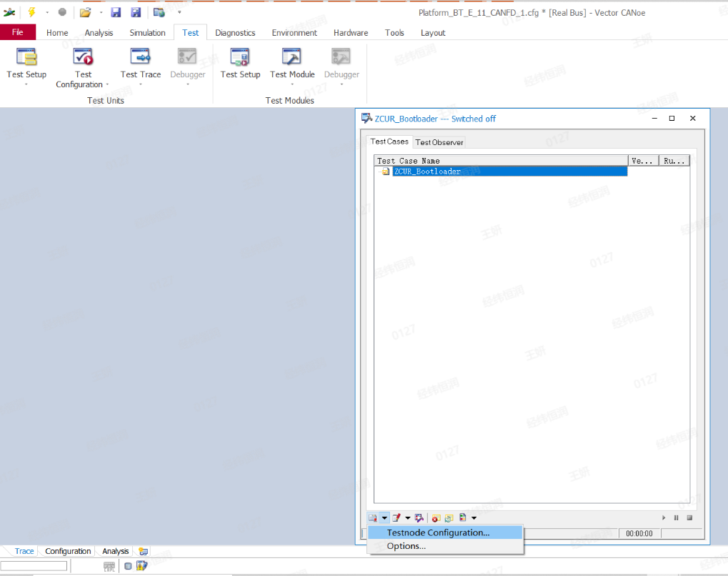Open the Customize Quick Access Toolbar arrow
728x576 pixels.
180,13
